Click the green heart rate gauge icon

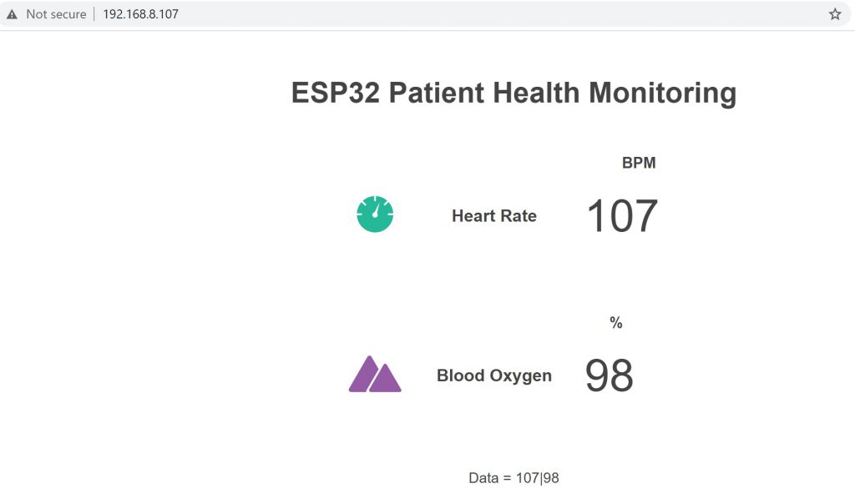tap(375, 214)
